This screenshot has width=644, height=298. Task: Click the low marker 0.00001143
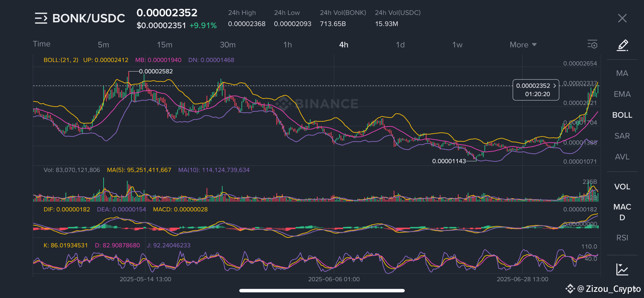(x=449, y=161)
